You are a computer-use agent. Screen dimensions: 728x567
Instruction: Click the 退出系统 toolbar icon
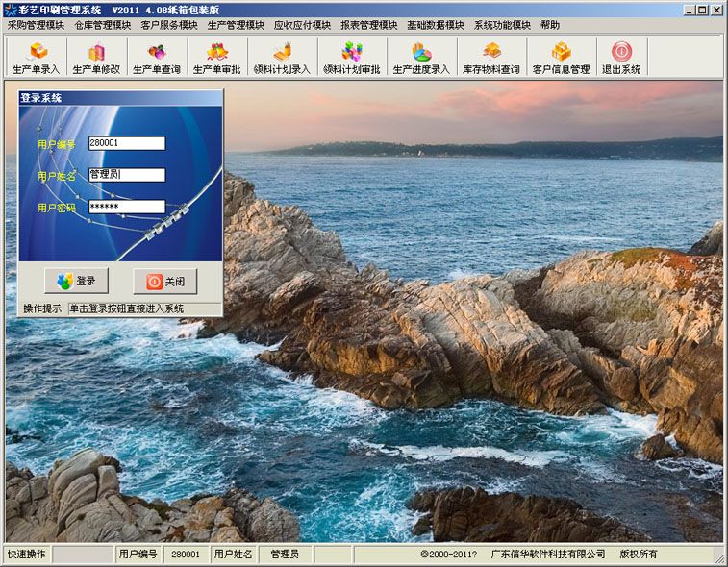point(621,58)
